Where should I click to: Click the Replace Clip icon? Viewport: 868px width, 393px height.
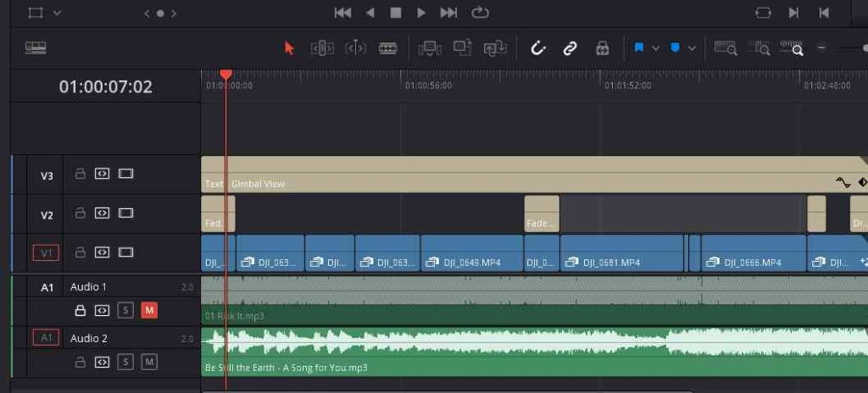point(494,48)
